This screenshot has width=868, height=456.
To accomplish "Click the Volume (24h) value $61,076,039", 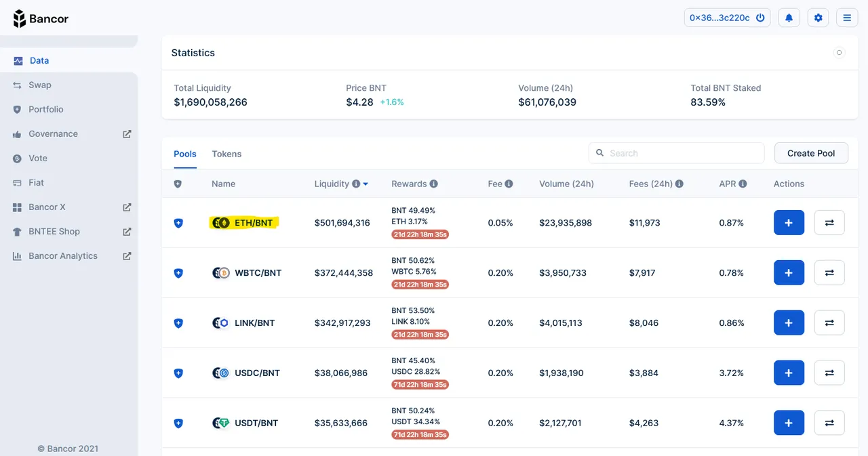I will pos(547,102).
